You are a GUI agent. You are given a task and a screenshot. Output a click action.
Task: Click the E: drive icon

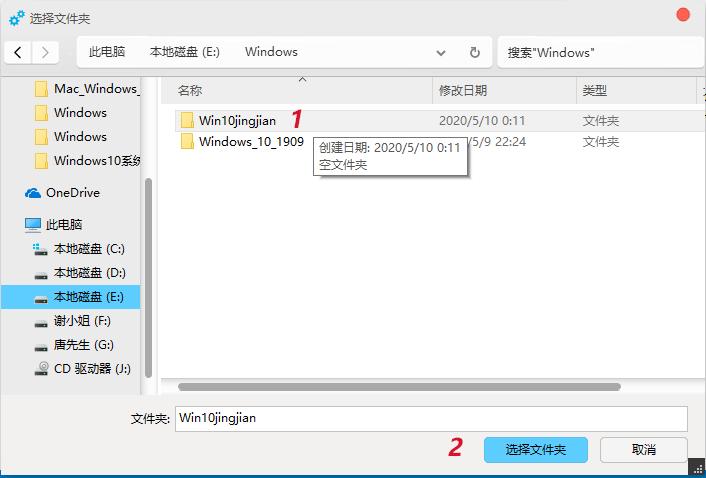tap(41, 299)
